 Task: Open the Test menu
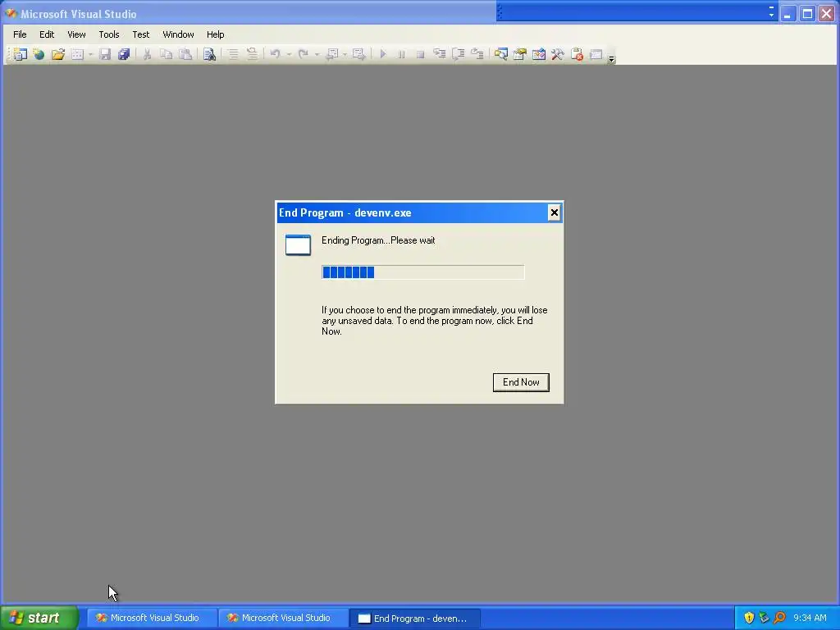pos(141,34)
